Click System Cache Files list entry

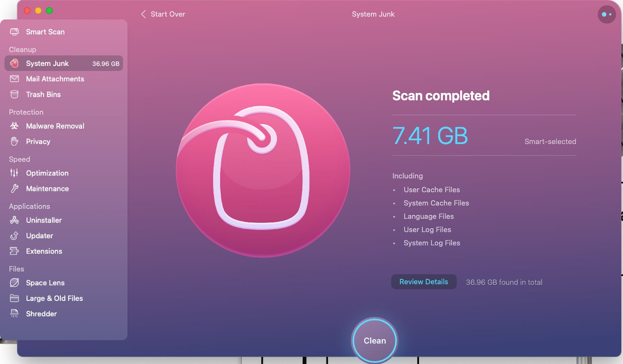[436, 203]
